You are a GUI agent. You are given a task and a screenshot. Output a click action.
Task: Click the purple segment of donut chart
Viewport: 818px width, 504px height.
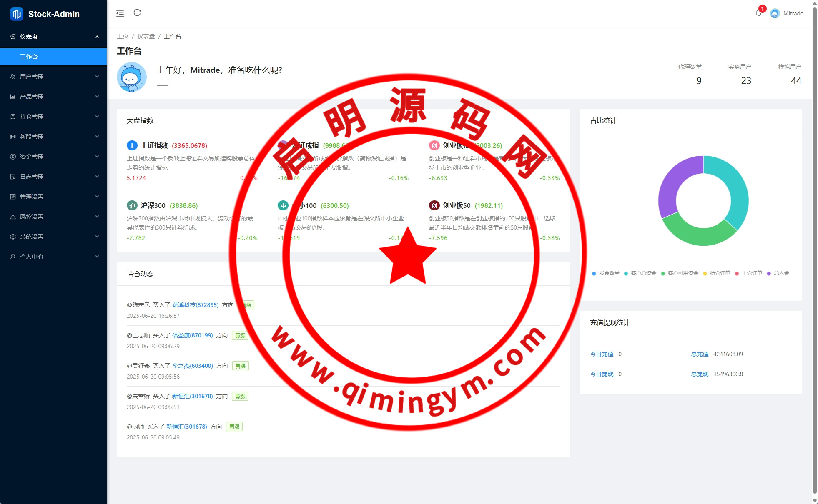(x=672, y=181)
